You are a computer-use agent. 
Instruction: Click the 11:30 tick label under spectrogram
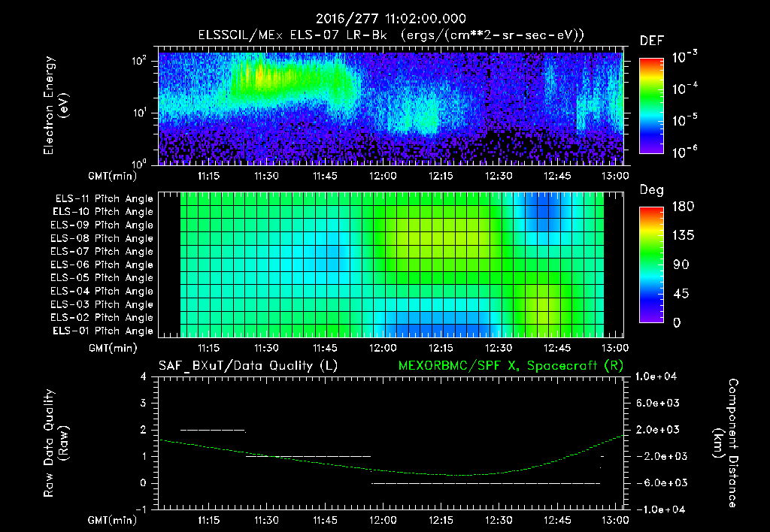coord(266,176)
